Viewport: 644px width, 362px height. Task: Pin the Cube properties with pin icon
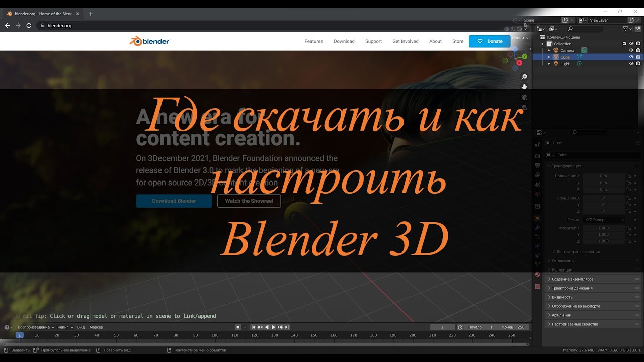pyautogui.click(x=638, y=143)
